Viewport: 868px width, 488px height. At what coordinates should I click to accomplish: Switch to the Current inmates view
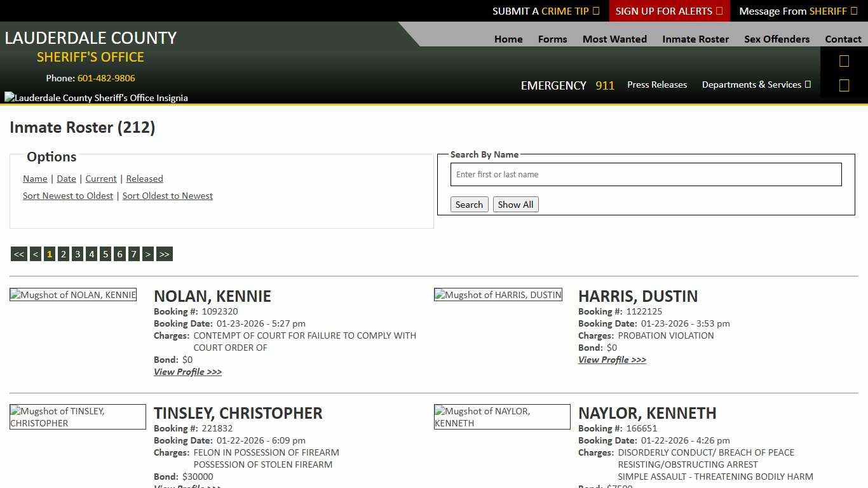(x=100, y=179)
